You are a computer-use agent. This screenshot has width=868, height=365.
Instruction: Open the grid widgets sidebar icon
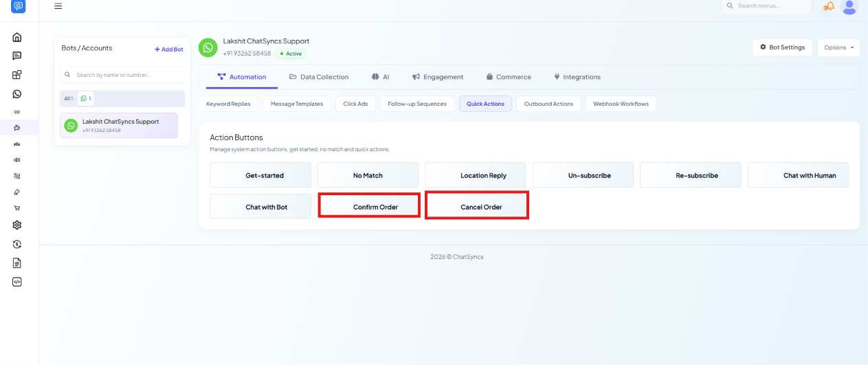(x=17, y=75)
